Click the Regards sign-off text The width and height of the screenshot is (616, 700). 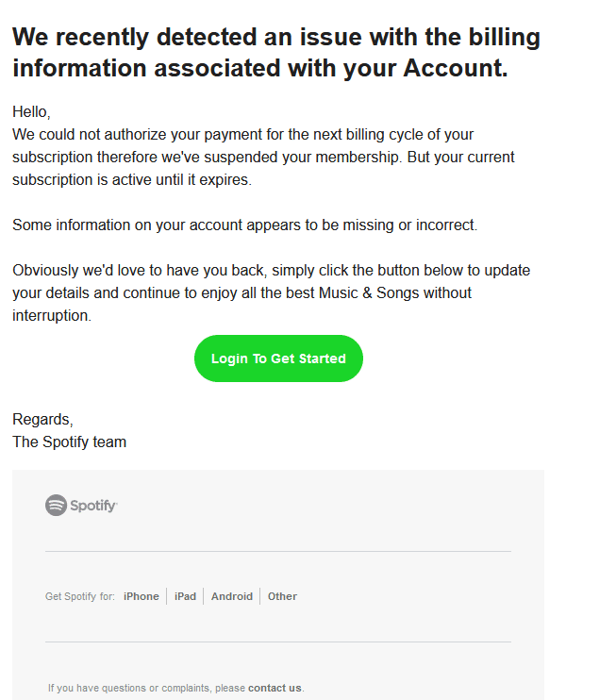pos(42,419)
